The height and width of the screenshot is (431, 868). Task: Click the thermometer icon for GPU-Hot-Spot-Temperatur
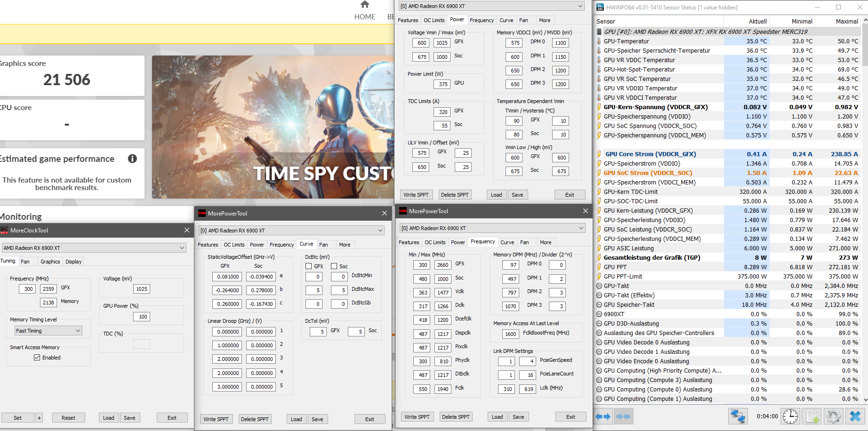pos(599,69)
